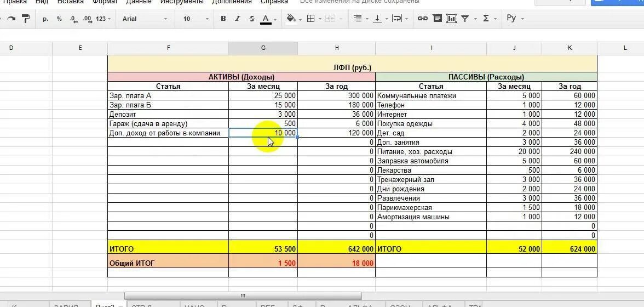Toggle bold formatting

pos(223,19)
